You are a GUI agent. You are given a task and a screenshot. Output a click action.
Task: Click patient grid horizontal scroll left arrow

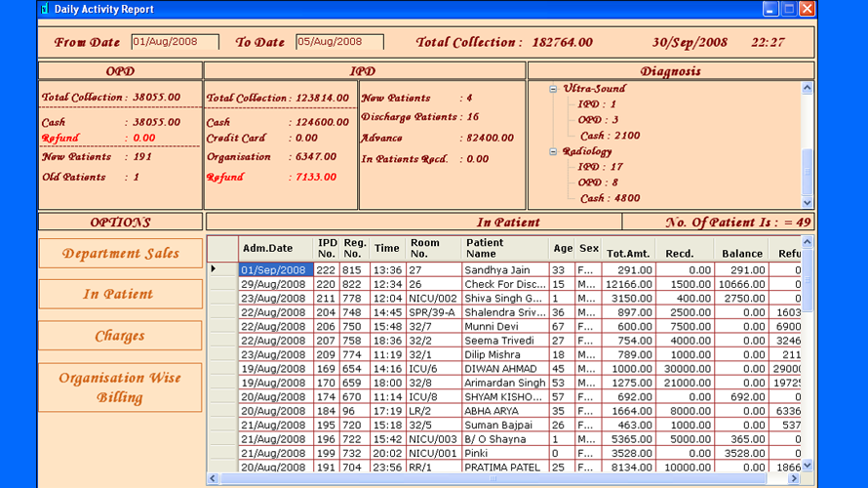click(213, 479)
